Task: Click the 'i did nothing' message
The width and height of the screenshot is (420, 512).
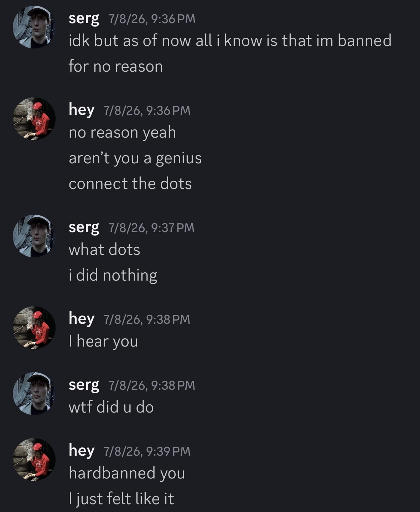Action: [113, 275]
